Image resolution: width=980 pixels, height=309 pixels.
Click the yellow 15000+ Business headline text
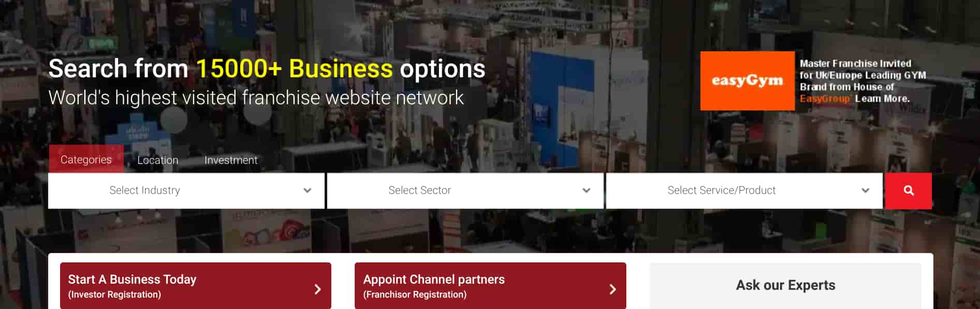[x=294, y=68]
